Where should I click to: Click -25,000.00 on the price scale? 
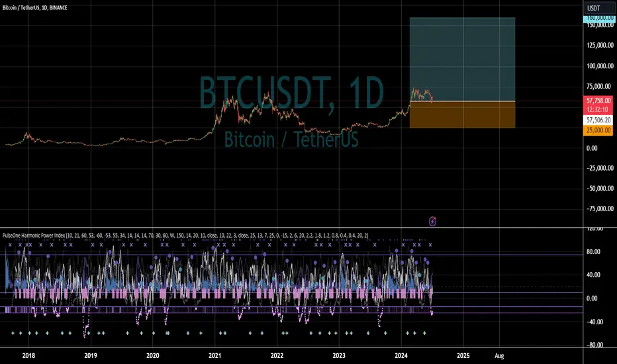599,168
